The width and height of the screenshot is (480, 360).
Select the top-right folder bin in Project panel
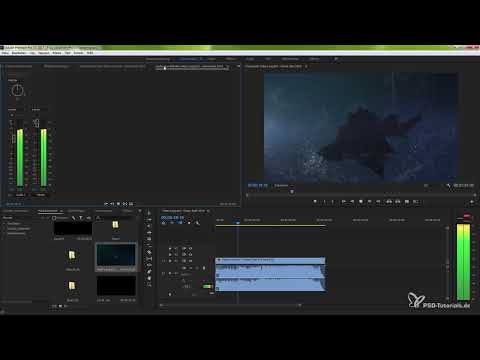pos(115,225)
